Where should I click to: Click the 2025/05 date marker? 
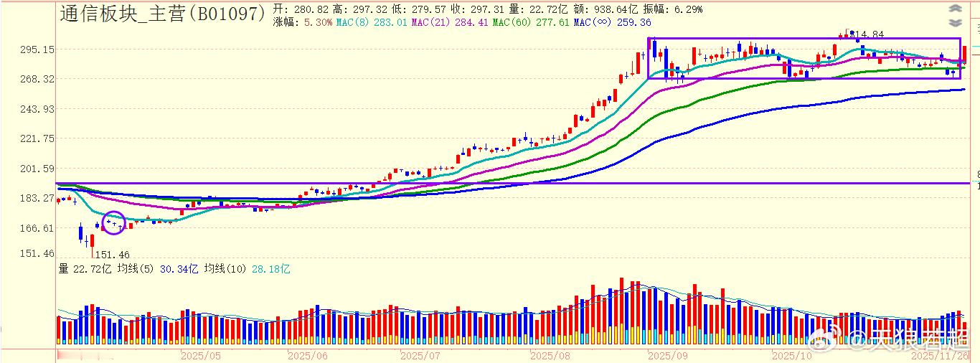point(200,355)
